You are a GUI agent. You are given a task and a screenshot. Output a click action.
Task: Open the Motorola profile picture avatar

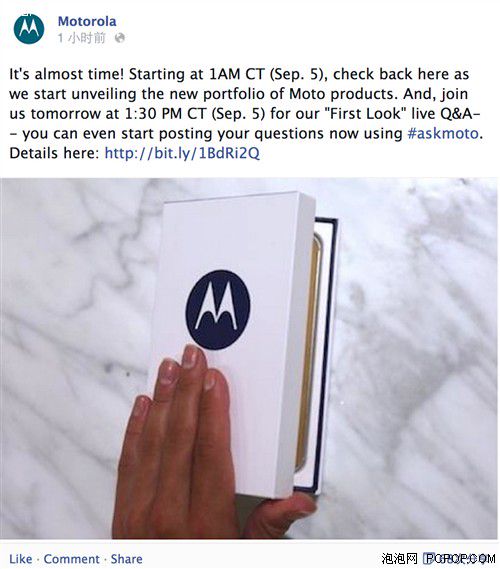[x=29, y=28]
